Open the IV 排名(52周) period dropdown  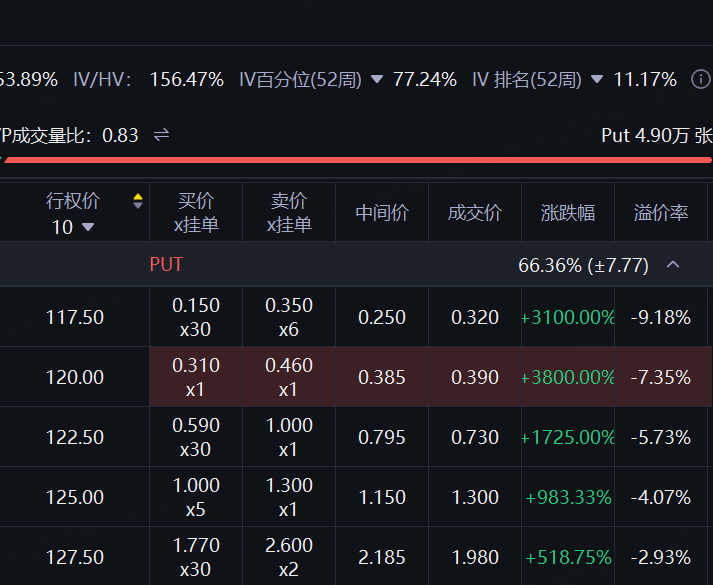pyautogui.click(x=597, y=79)
